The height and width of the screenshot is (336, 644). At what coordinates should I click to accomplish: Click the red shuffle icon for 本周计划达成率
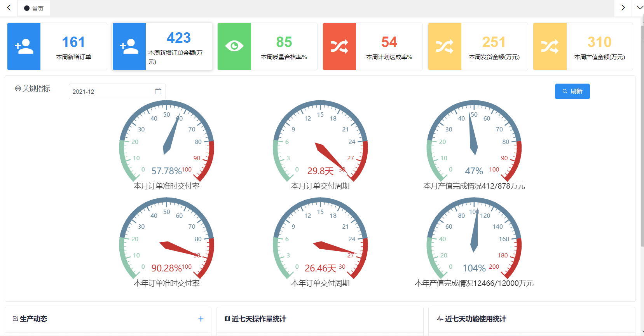click(x=339, y=46)
